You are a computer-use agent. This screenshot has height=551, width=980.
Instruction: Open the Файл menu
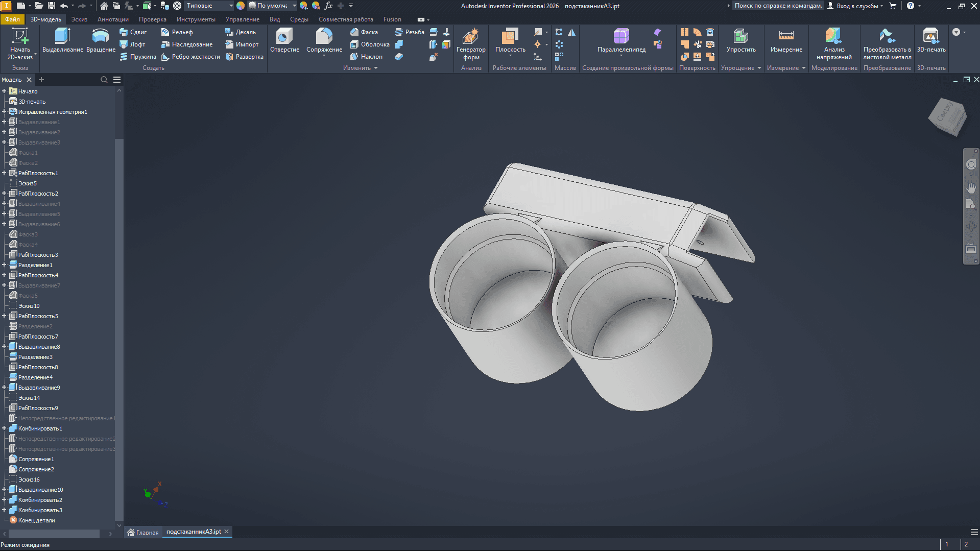12,19
